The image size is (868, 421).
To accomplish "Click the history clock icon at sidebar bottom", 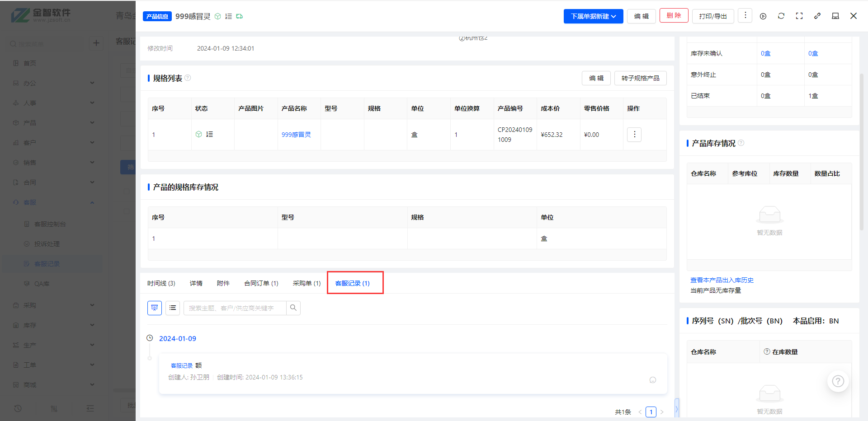I will coord(18,408).
